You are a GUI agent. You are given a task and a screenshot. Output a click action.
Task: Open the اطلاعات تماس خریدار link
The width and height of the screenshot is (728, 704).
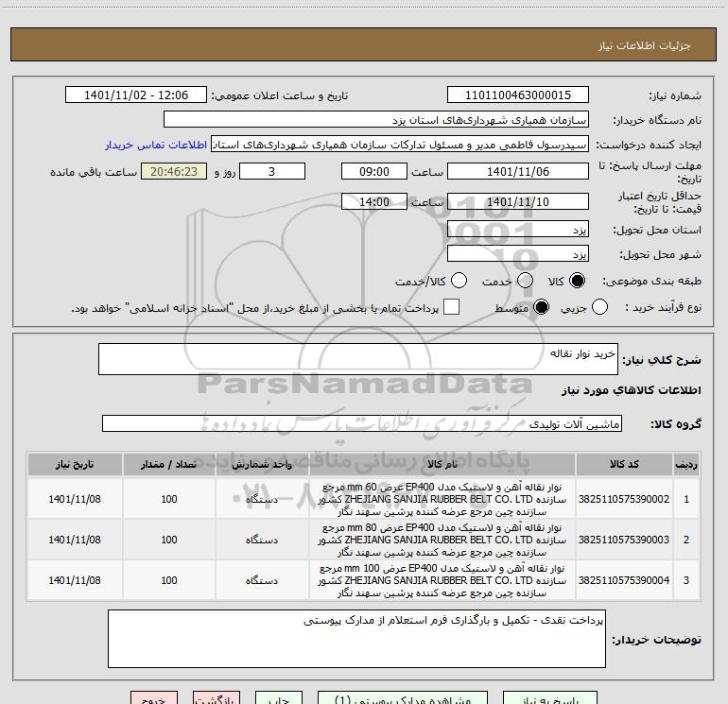[x=156, y=145]
